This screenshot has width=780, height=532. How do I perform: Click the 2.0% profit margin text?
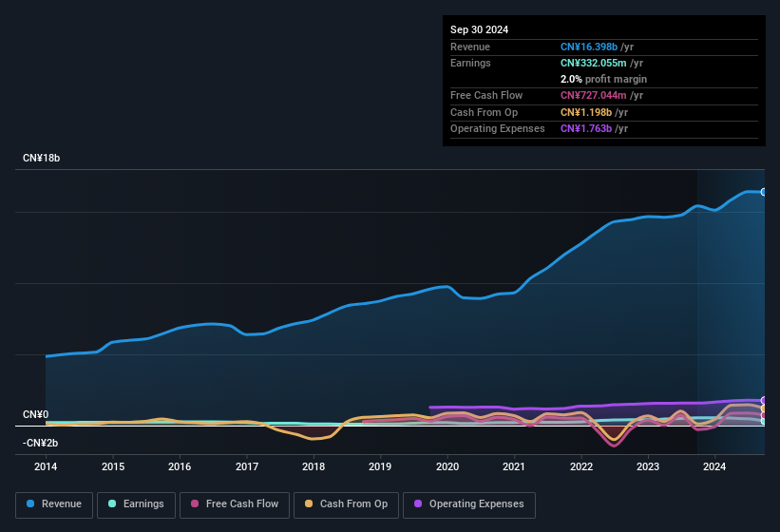pos(603,79)
